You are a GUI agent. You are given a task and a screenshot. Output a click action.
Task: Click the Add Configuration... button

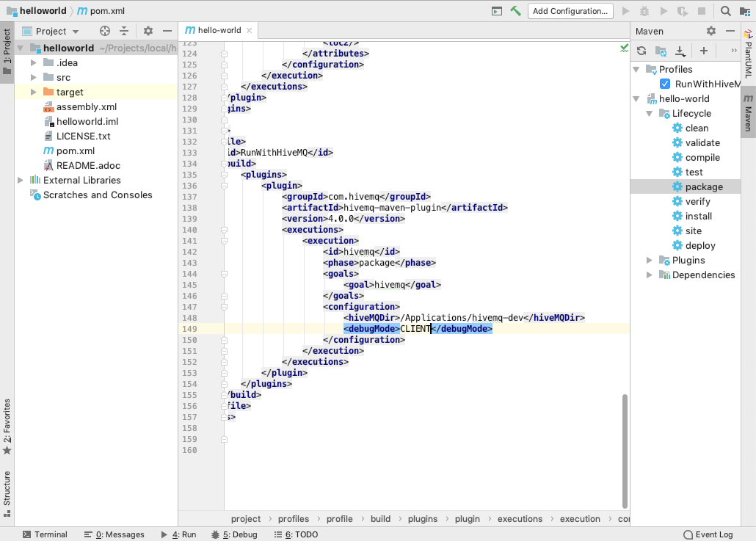point(570,11)
